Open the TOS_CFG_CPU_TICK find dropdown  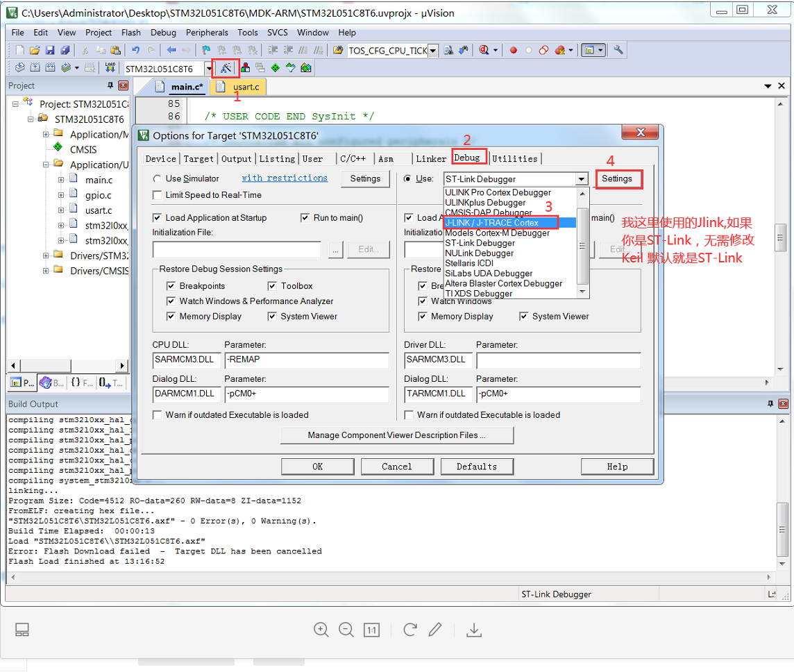click(x=433, y=51)
